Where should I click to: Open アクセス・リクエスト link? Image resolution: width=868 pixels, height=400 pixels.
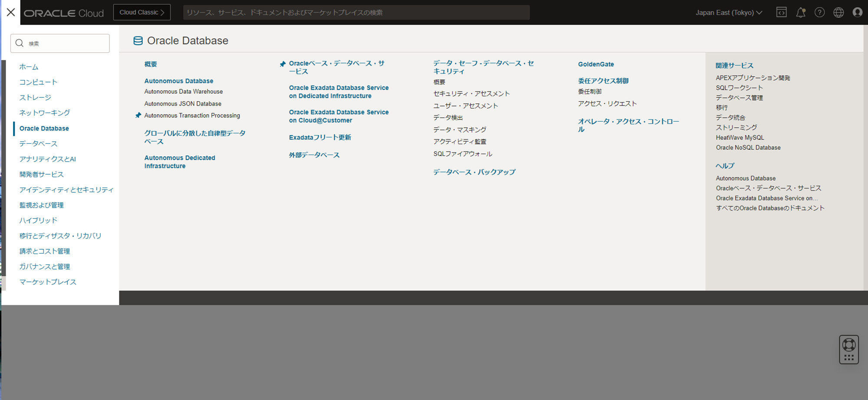(607, 103)
